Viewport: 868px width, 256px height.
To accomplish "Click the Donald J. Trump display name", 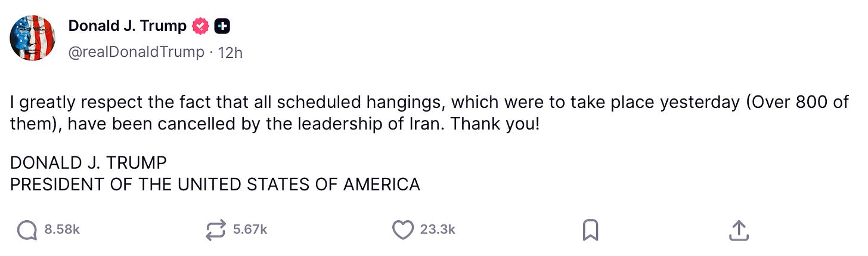I will [128, 26].
